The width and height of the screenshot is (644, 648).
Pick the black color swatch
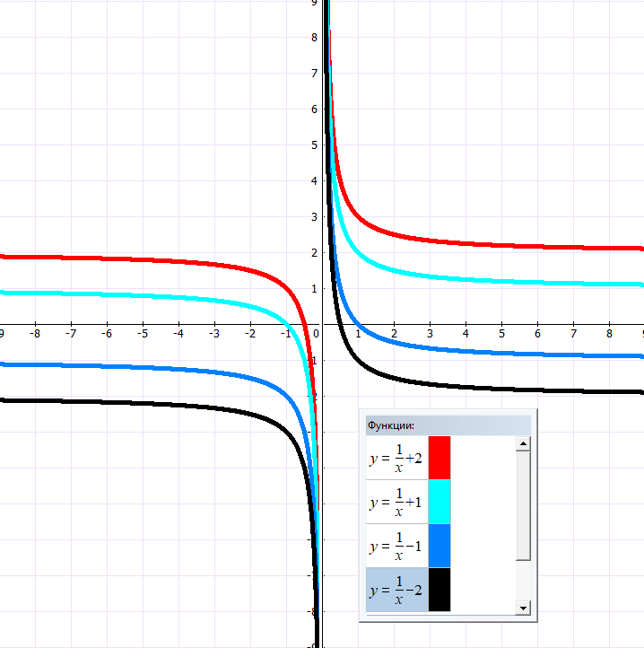(x=439, y=590)
